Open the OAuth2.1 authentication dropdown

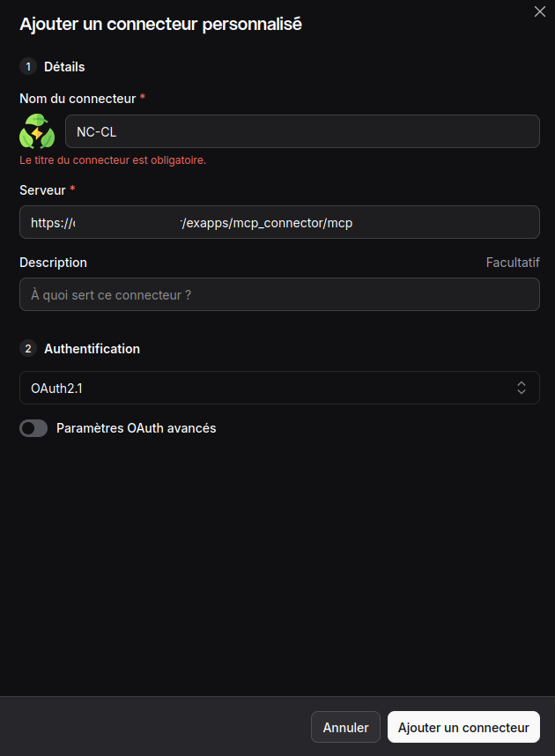tap(279, 388)
